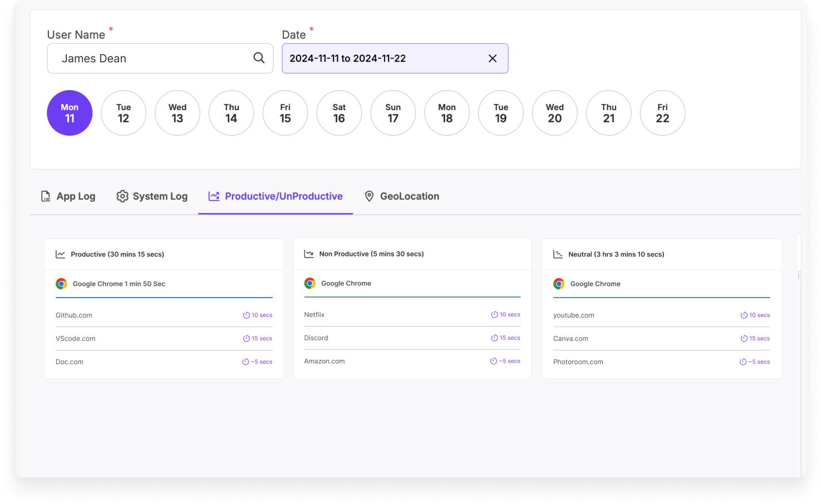The width and height of the screenshot is (821, 504).
Task: Switch to the System Log tab
Action: (152, 196)
